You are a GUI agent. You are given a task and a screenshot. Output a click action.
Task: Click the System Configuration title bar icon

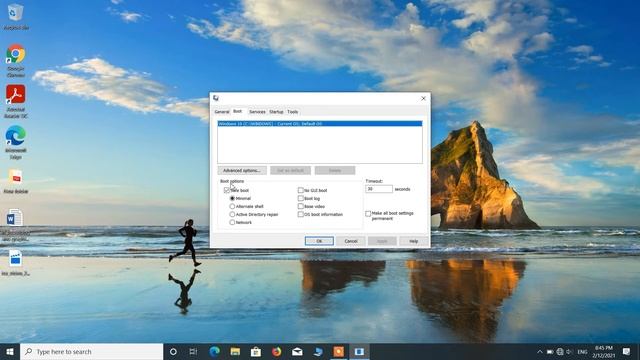(216, 98)
